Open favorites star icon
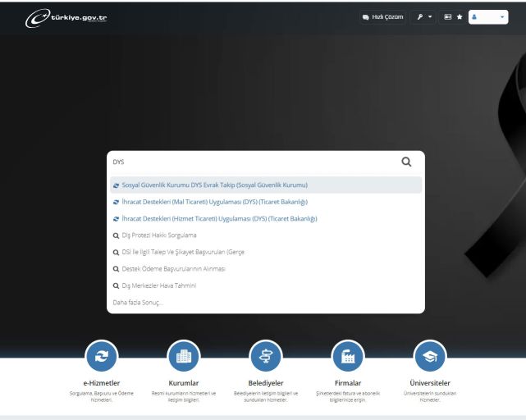This screenshot has width=526, height=420. tap(460, 16)
